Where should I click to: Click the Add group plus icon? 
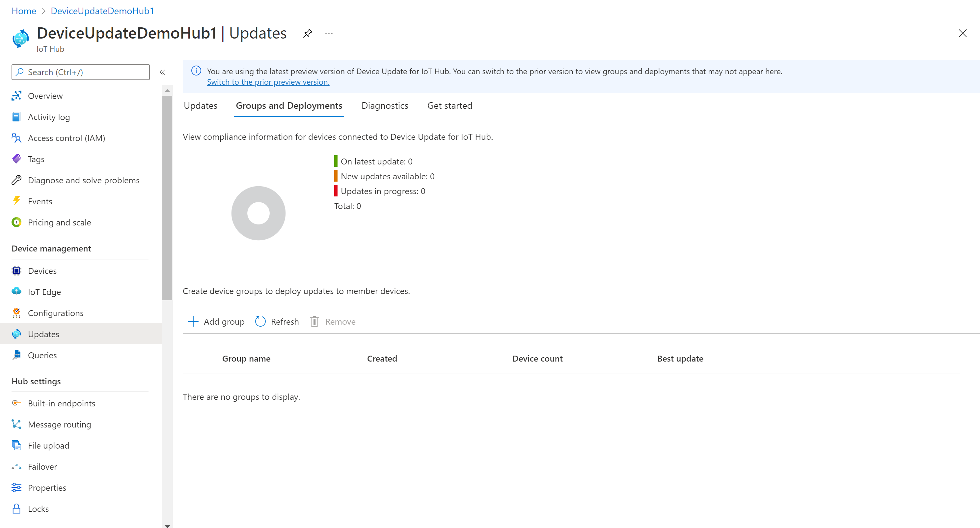(x=193, y=321)
